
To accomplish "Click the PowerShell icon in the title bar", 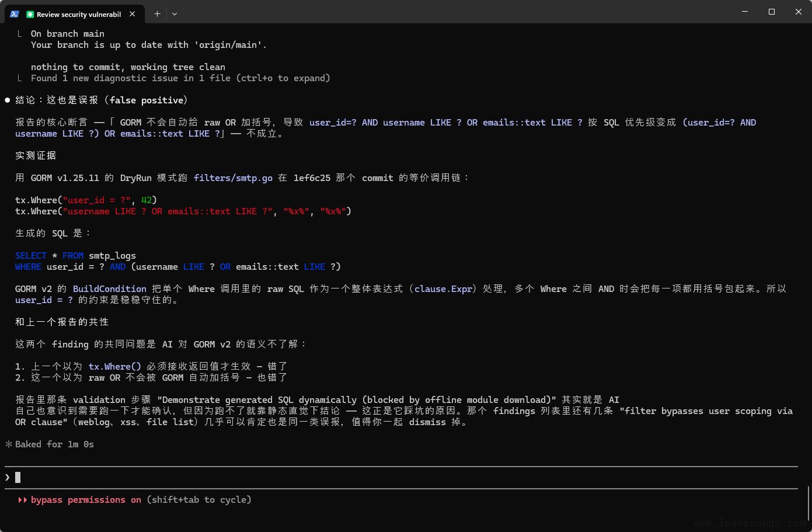I will pyautogui.click(x=15, y=14).
